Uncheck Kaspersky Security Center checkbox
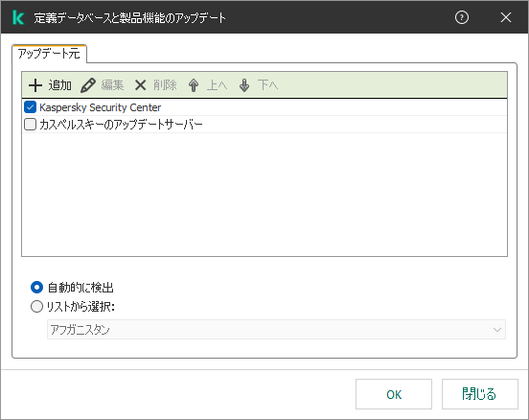Screen dimensions: 529x420 [x=30, y=107]
